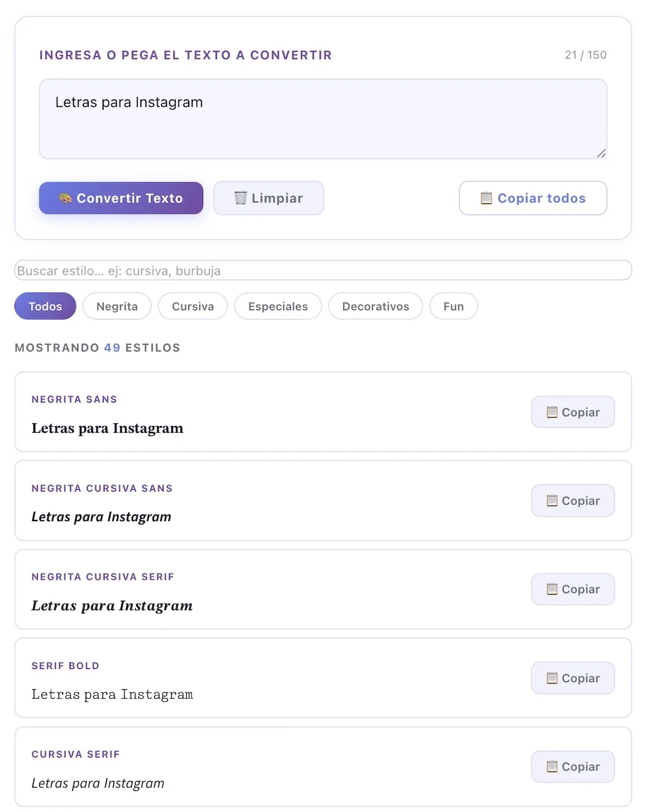This screenshot has width=647, height=812.
Task: Click the clipboard icon for Negrita Cursiva Sans
Action: point(552,501)
